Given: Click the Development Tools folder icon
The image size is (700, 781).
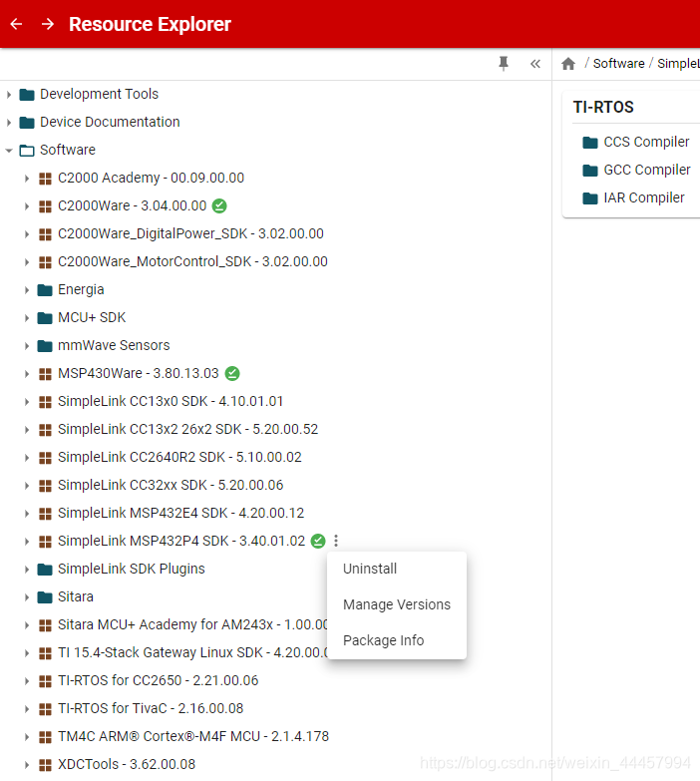Looking at the screenshot, I should (x=27, y=94).
